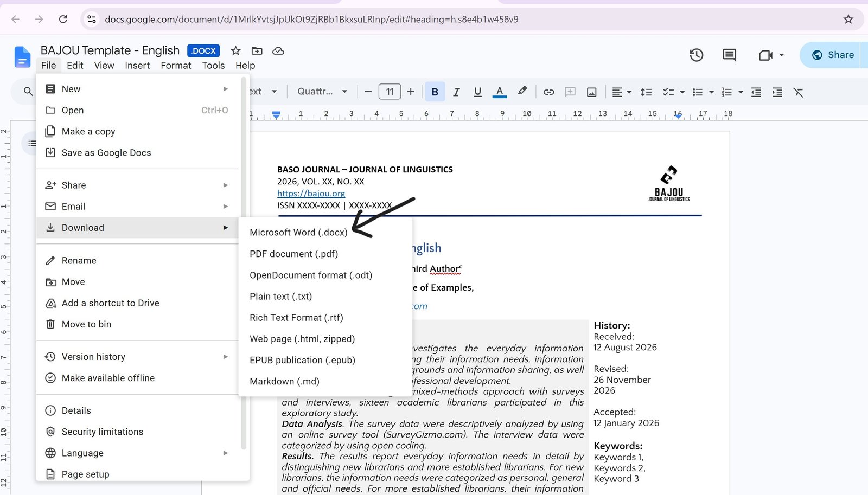Screen dimensions: 868x495
Task: Click the search menus magnifier icon
Action: [28, 92]
